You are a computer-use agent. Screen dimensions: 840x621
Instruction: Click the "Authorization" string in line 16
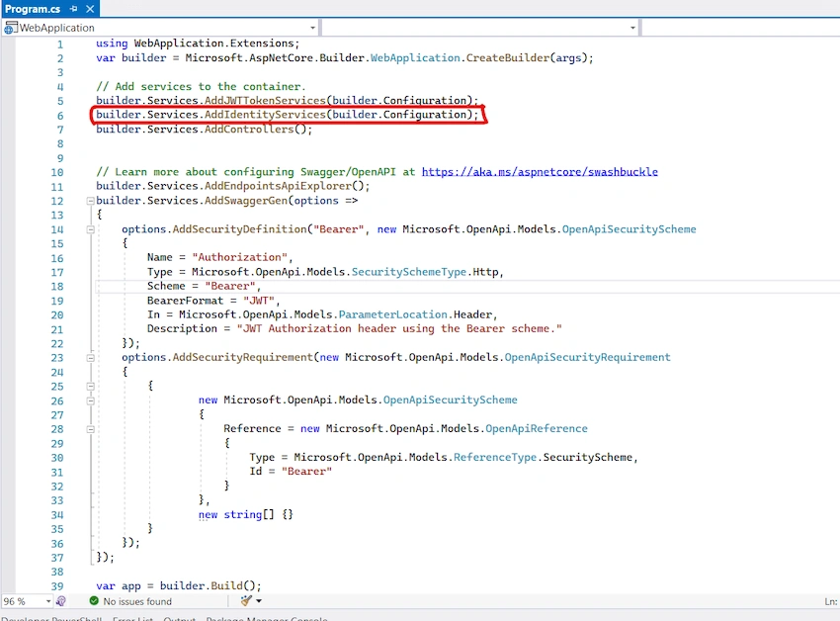pos(239,257)
